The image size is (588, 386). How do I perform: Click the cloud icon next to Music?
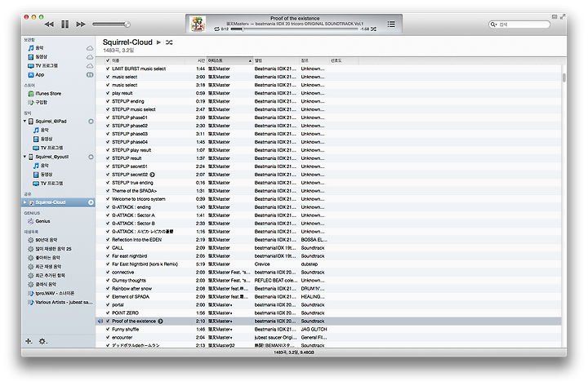pos(90,48)
